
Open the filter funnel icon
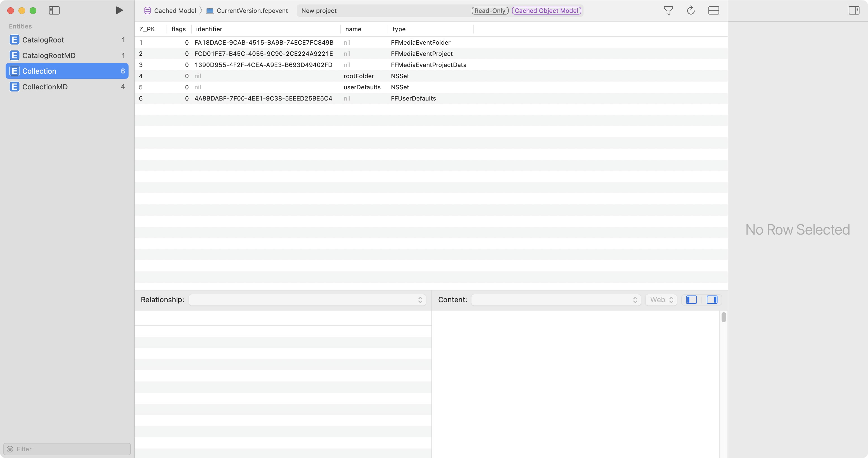coord(668,10)
